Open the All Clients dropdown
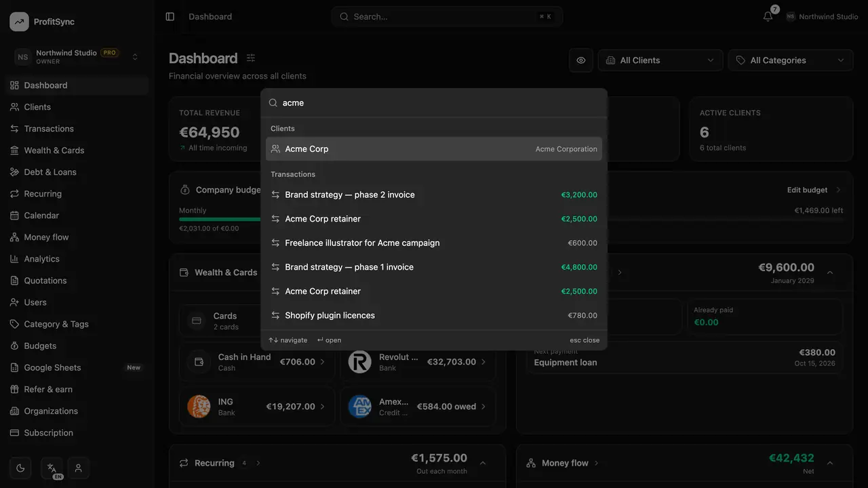Screen dimensions: 868x488 [x=660, y=60]
